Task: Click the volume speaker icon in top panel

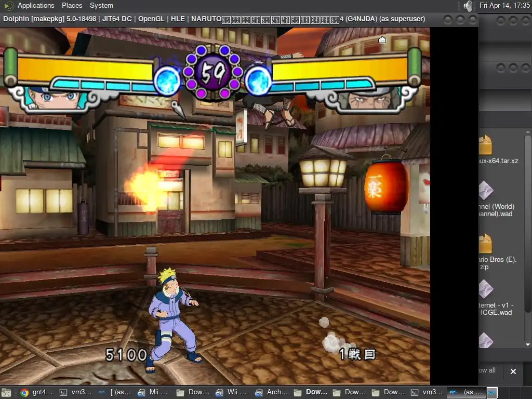Action: click(x=468, y=6)
